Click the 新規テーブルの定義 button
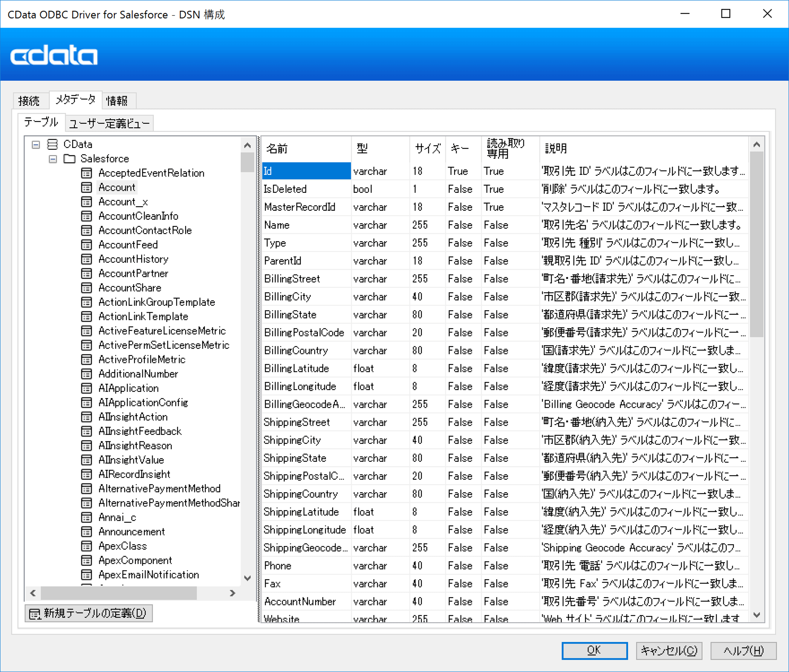 [89, 613]
